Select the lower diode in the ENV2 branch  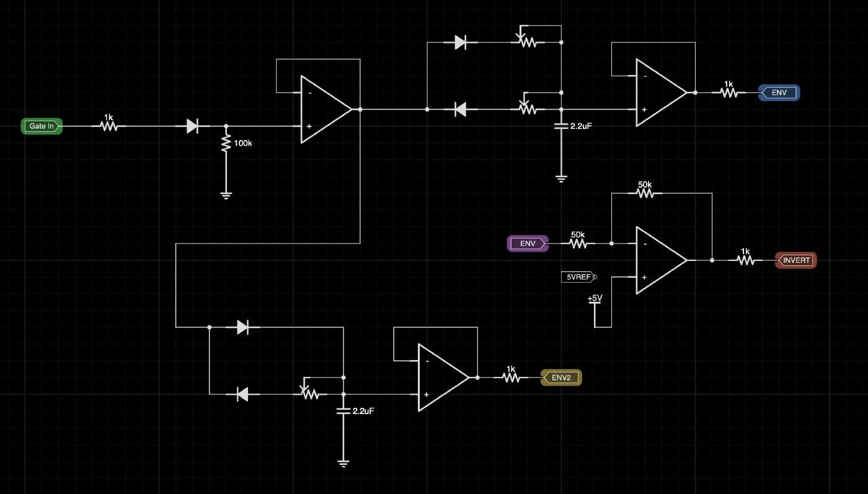click(x=242, y=394)
